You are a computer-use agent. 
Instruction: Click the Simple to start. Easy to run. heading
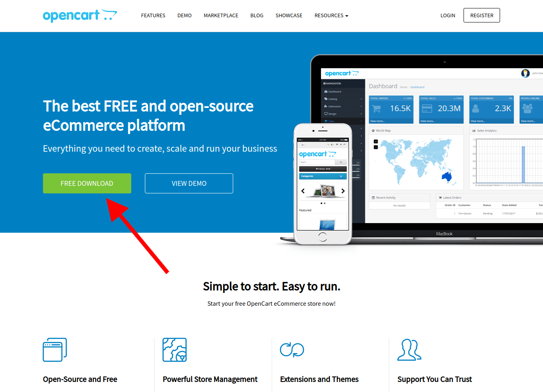(272, 286)
